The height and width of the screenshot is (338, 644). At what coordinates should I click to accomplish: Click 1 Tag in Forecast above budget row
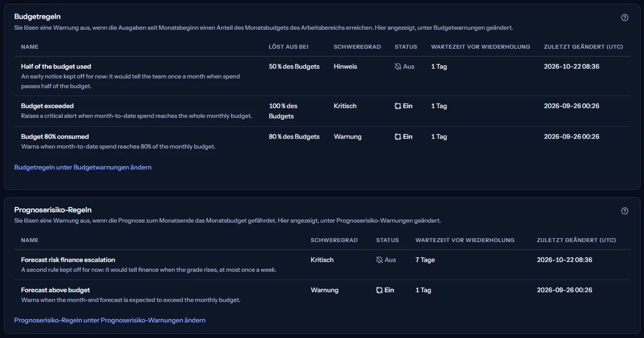423,290
